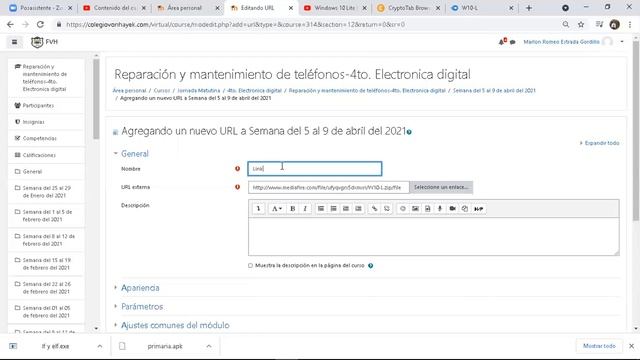Open 'Semana del 25 al 29 de Enero' sidebar item
Image resolution: width=640 pixels, height=360 pixels.
[46, 192]
